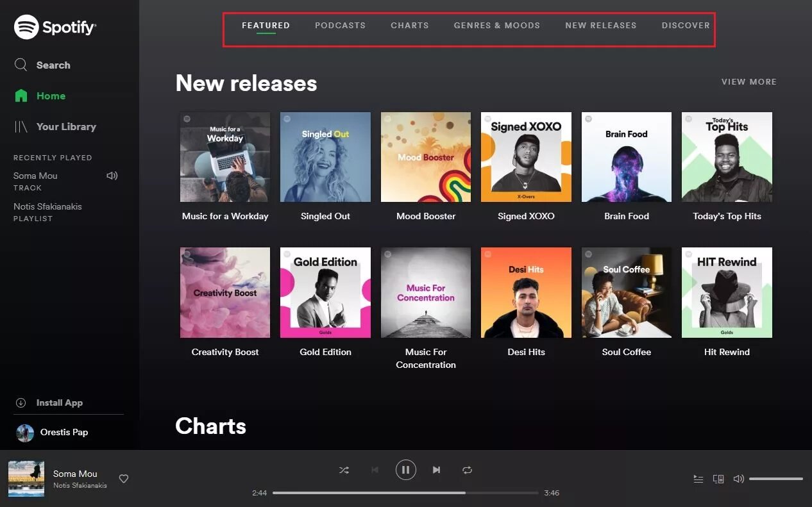Click the Singled Out title text

(x=325, y=216)
